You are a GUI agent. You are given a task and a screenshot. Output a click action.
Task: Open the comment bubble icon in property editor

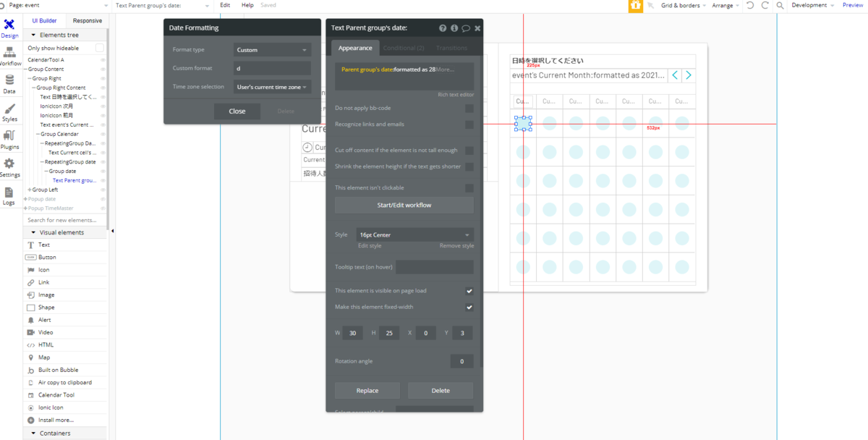coord(466,28)
